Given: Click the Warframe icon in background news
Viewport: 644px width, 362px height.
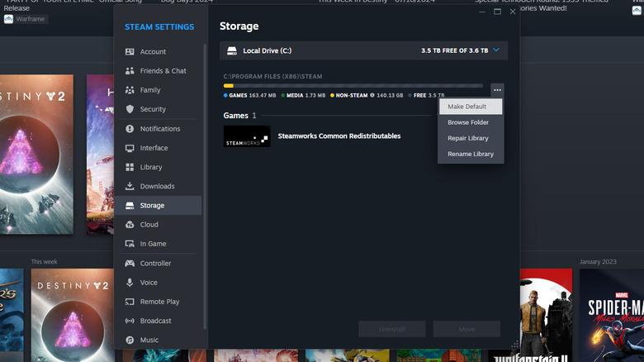Looking at the screenshot, I should (8, 19).
